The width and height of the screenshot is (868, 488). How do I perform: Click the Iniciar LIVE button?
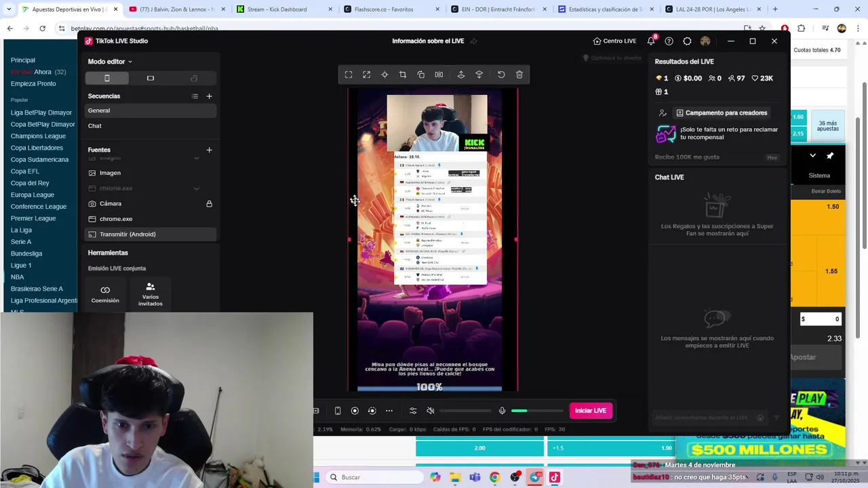(591, 411)
